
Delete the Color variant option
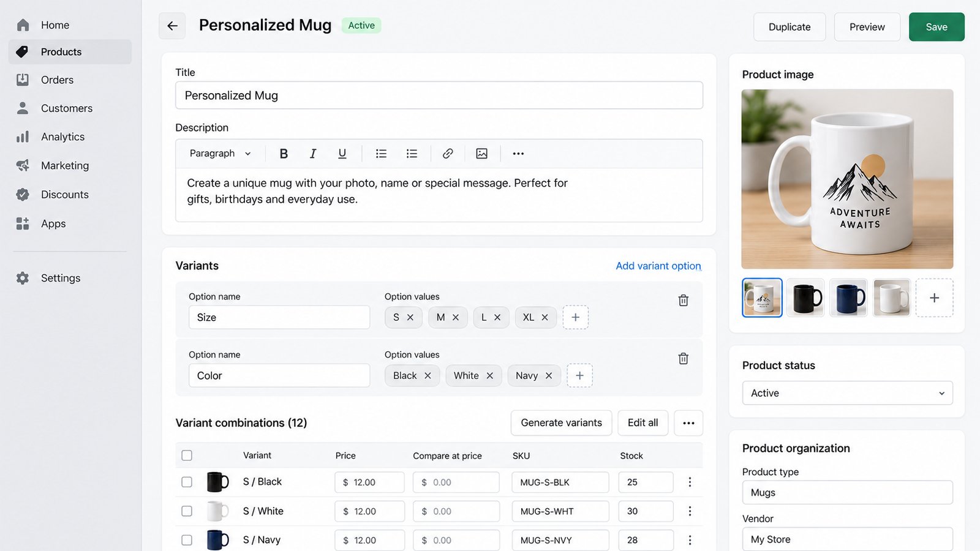pyautogui.click(x=684, y=359)
